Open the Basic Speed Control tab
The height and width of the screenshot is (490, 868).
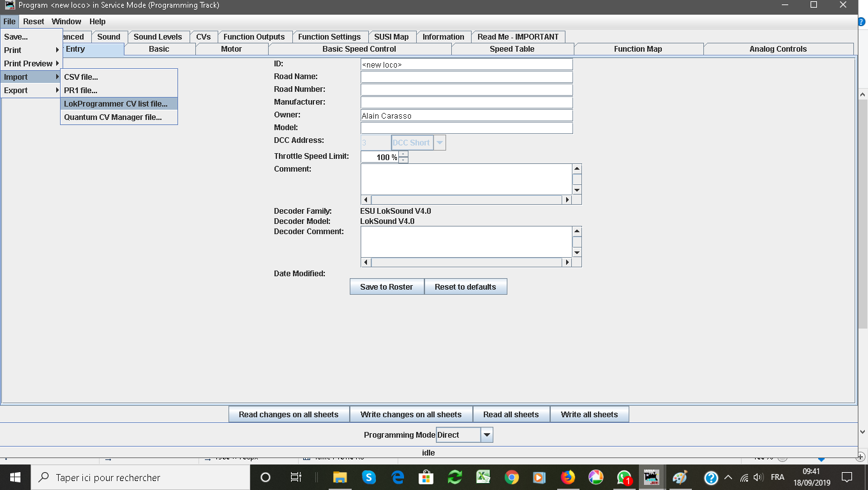coord(359,48)
